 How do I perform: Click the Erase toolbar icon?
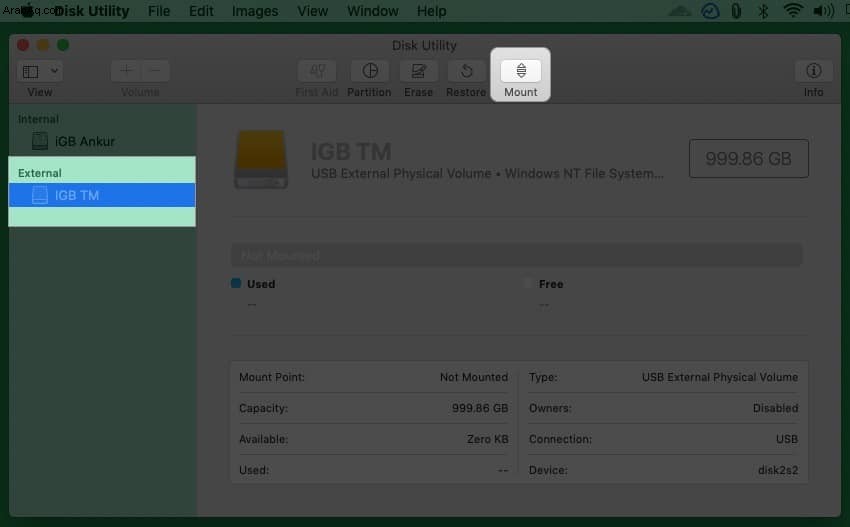click(x=418, y=70)
